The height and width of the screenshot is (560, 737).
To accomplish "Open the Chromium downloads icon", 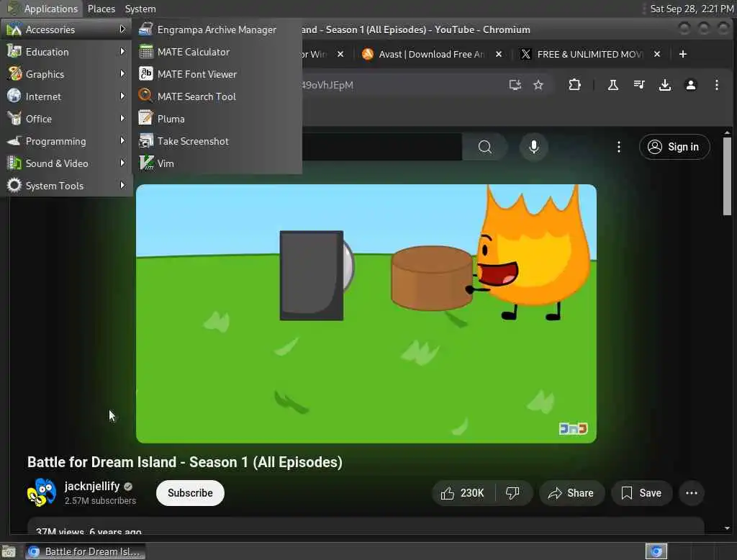I will click(x=664, y=85).
